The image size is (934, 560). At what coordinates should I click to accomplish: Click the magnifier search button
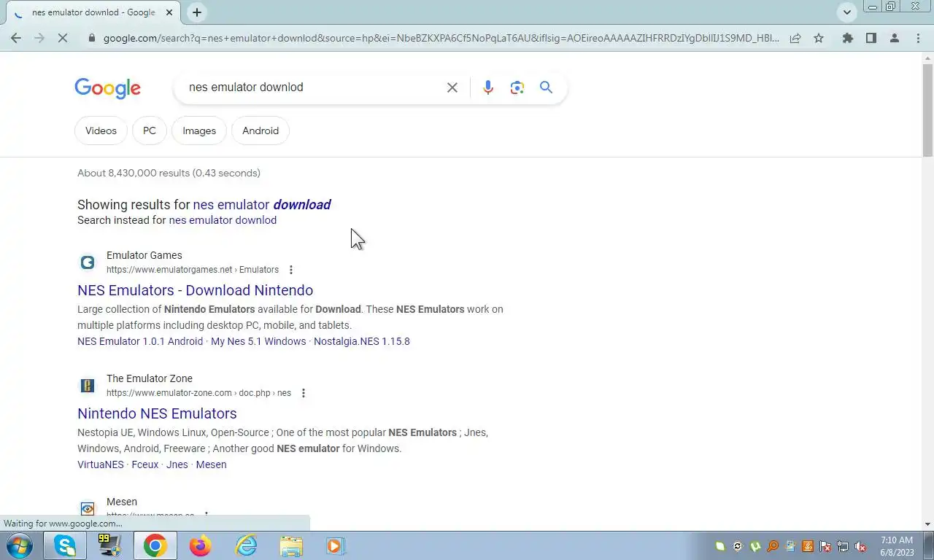[546, 87]
